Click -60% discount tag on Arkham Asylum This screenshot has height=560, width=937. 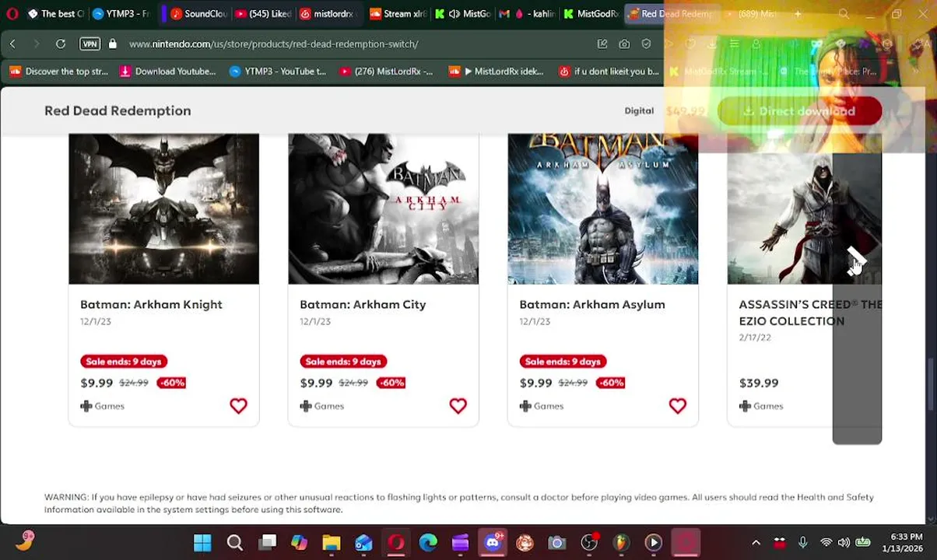click(611, 383)
